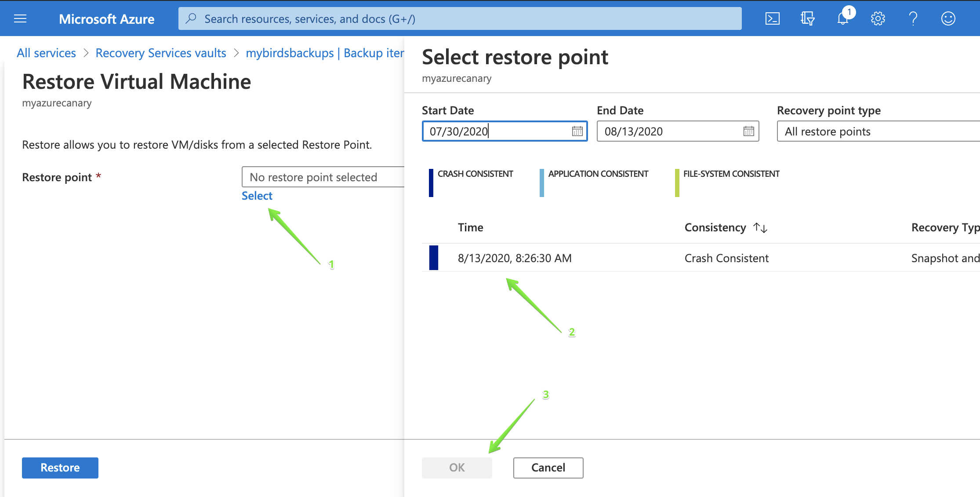Click the search magnifier icon
Screen dimensions: 980x497
pos(191,18)
